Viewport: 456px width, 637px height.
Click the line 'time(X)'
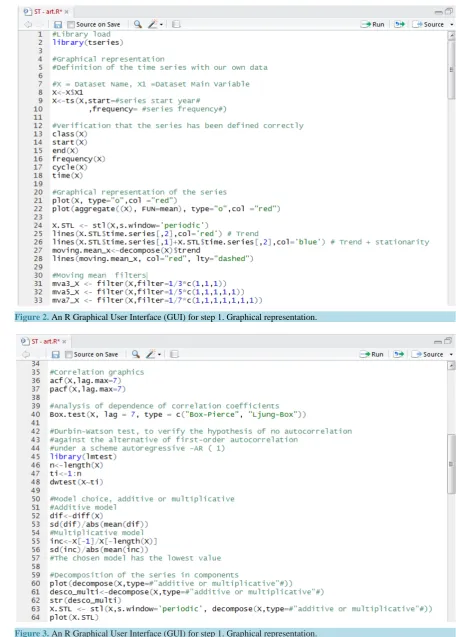pos(67,176)
